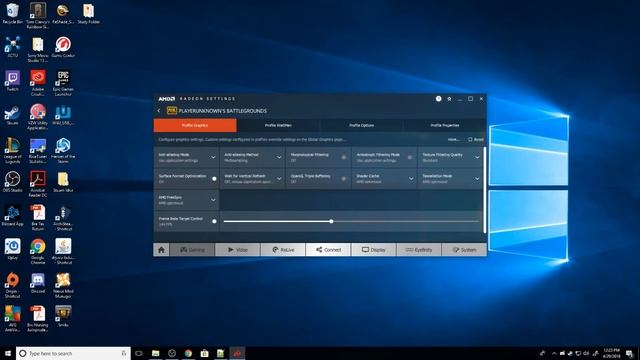
Task: Expand AMD FreeSync dropdown
Action: tap(213, 200)
